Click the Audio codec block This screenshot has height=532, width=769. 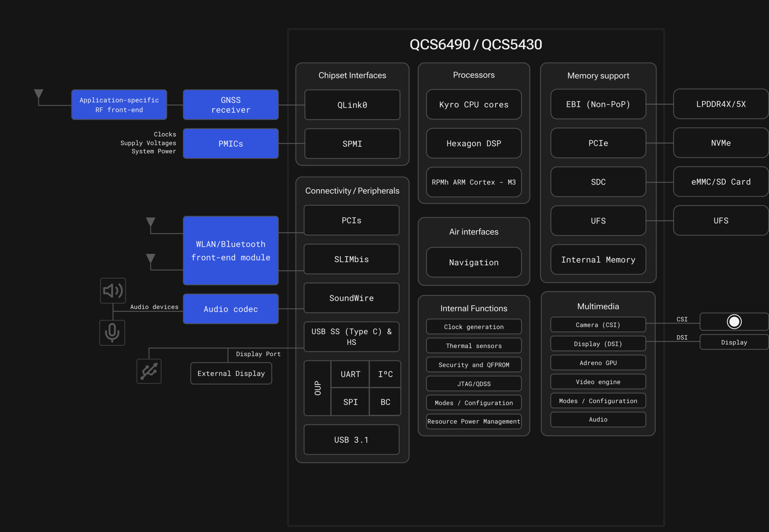(231, 309)
